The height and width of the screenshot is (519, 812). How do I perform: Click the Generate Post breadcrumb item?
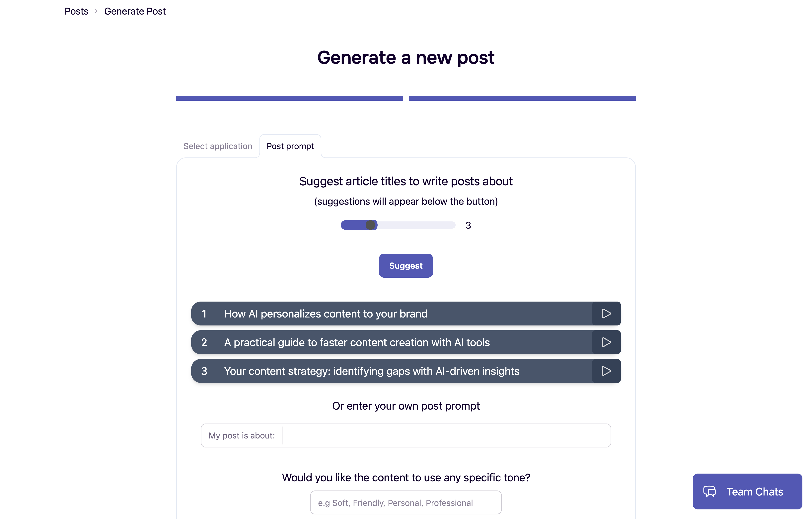135,11
